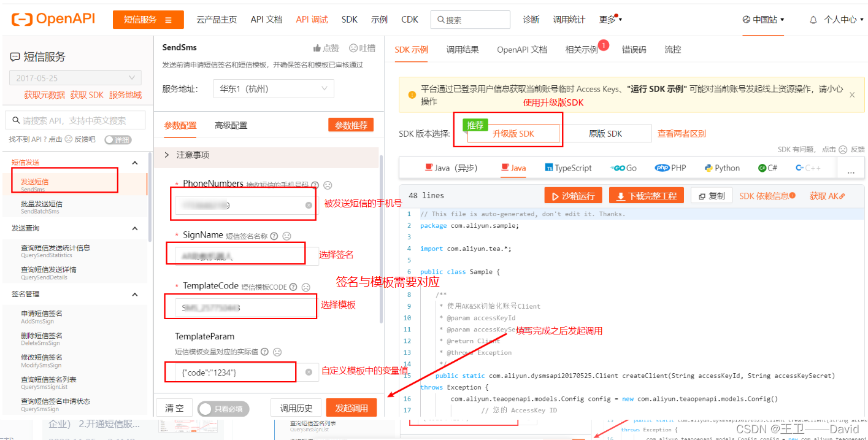Image resolution: width=868 pixels, height=440 pixels.
Task: Switch to the SDK 示例 tab
Action: 411,50
